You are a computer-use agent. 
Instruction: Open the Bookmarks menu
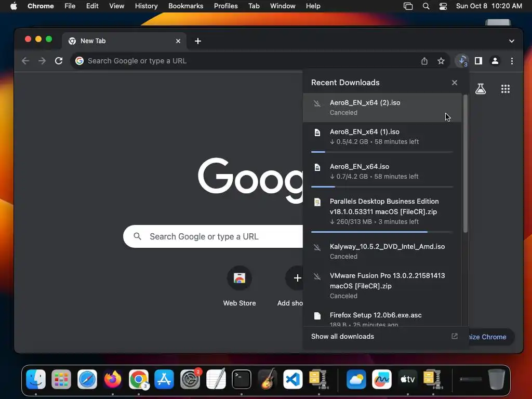[185, 6]
